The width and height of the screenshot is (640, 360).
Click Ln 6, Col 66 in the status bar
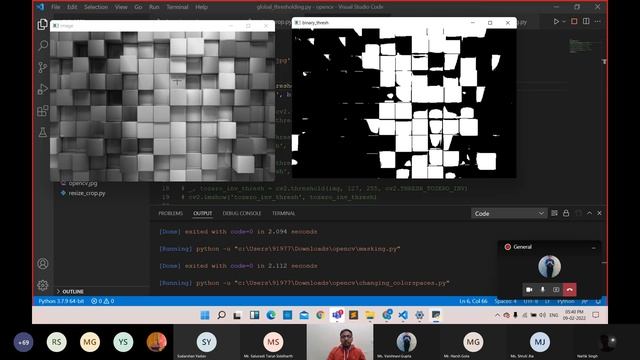[473, 301]
